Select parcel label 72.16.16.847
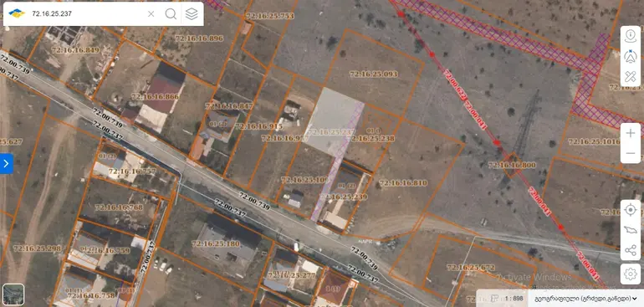 point(229,106)
